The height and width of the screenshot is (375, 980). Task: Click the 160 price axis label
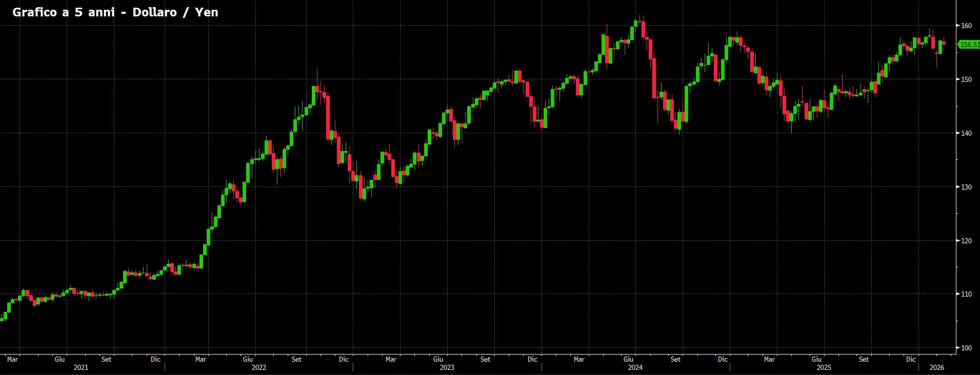point(966,26)
